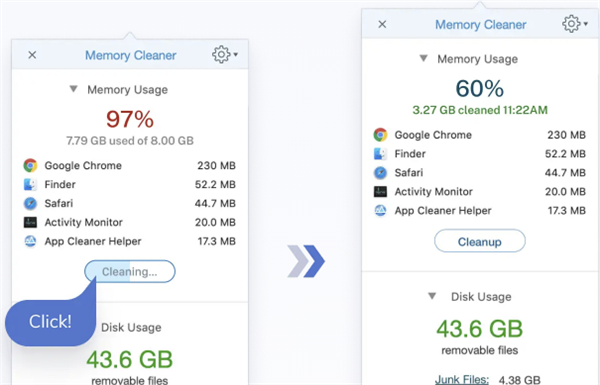600x385 pixels.
Task: Click the blue Click! callout bubble
Action: (x=50, y=321)
